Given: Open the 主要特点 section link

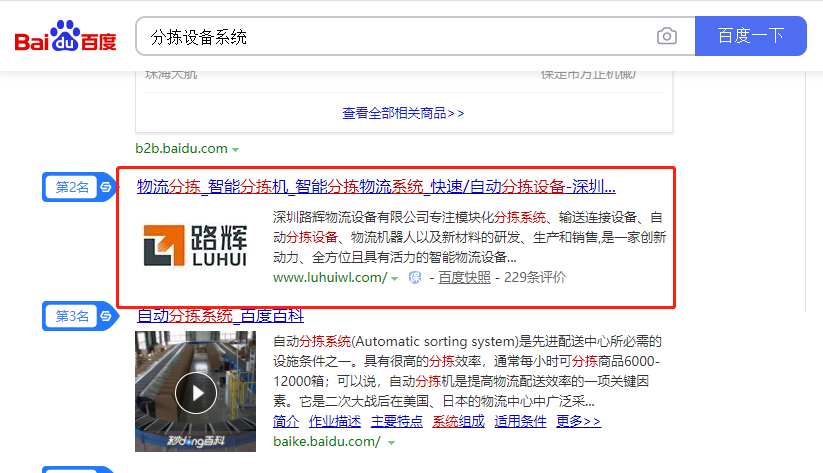Looking at the screenshot, I should pyautogui.click(x=397, y=421).
